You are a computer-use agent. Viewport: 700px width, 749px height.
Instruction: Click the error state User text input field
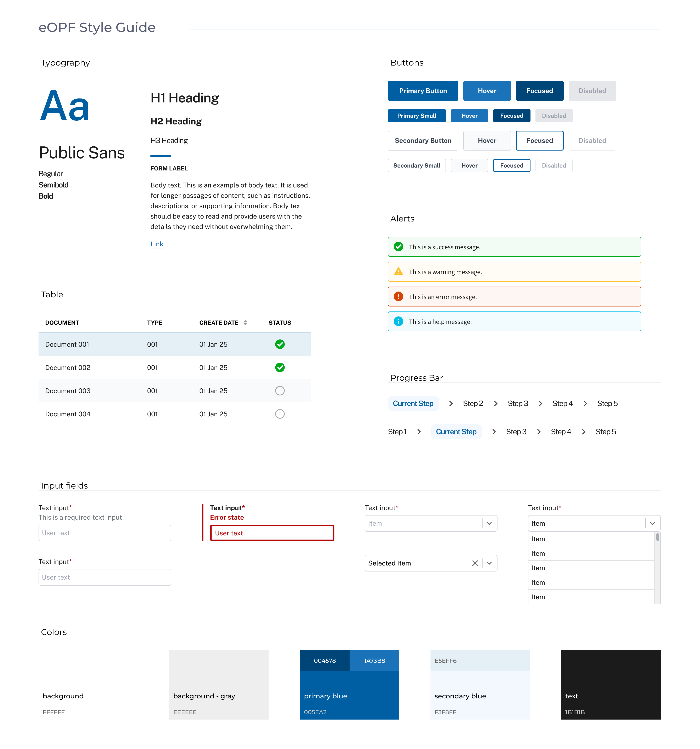272,533
